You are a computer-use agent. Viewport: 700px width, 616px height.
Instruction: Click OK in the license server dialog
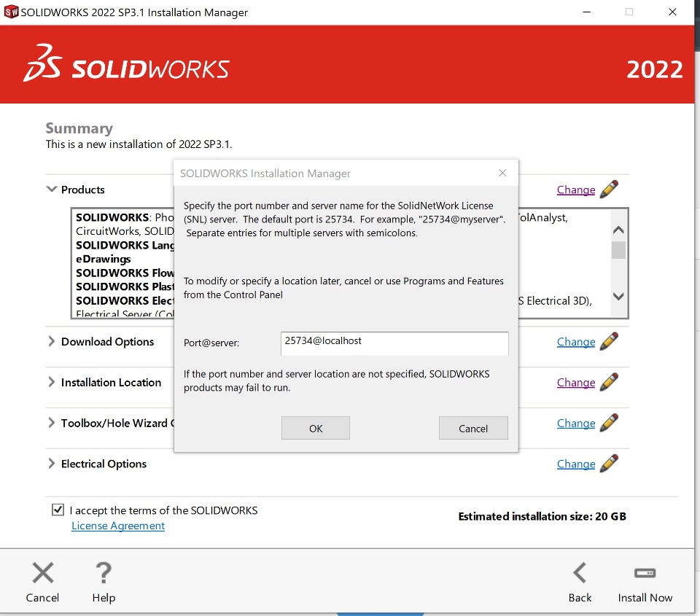click(x=316, y=428)
